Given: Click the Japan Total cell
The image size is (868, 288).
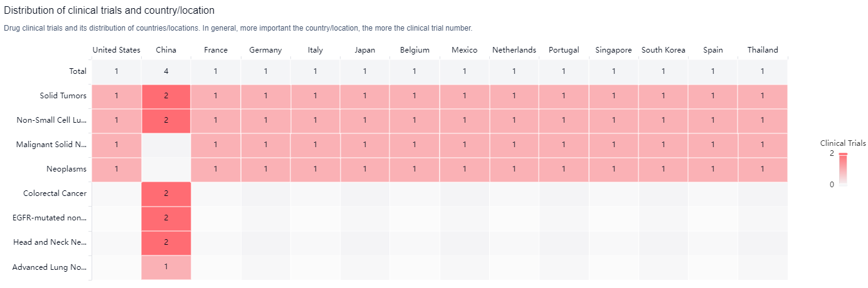Looking at the screenshot, I should pyautogui.click(x=365, y=71).
